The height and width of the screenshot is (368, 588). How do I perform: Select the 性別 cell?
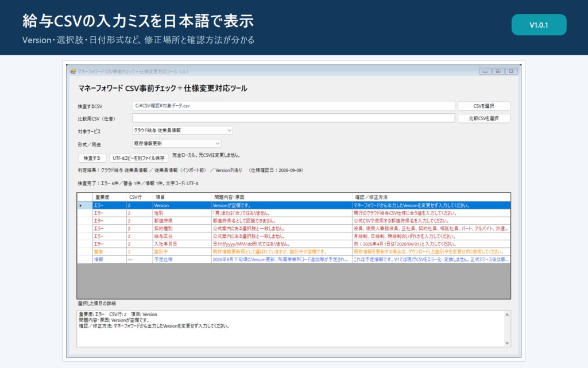click(x=182, y=213)
